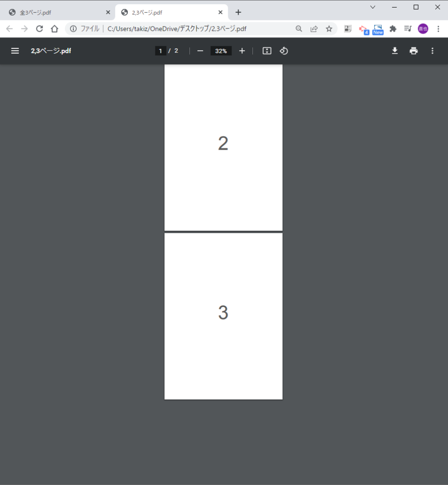Click the page showing number 3
The height and width of the screenshot is (485, 448).
point(223,316)
